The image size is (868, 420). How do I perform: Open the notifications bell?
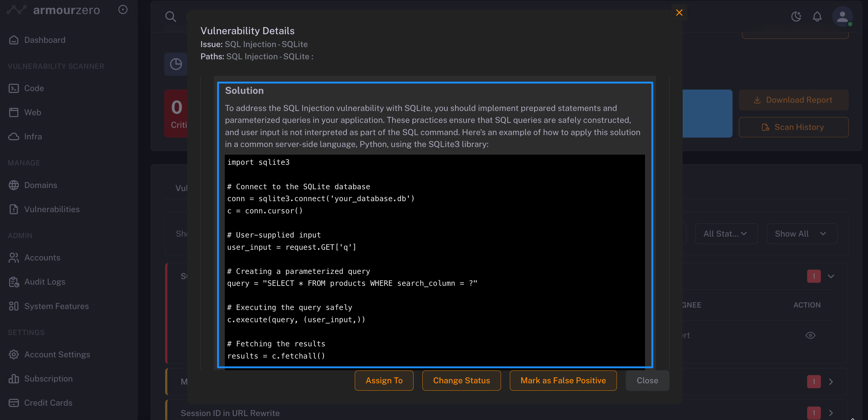(x=817, y=16)
